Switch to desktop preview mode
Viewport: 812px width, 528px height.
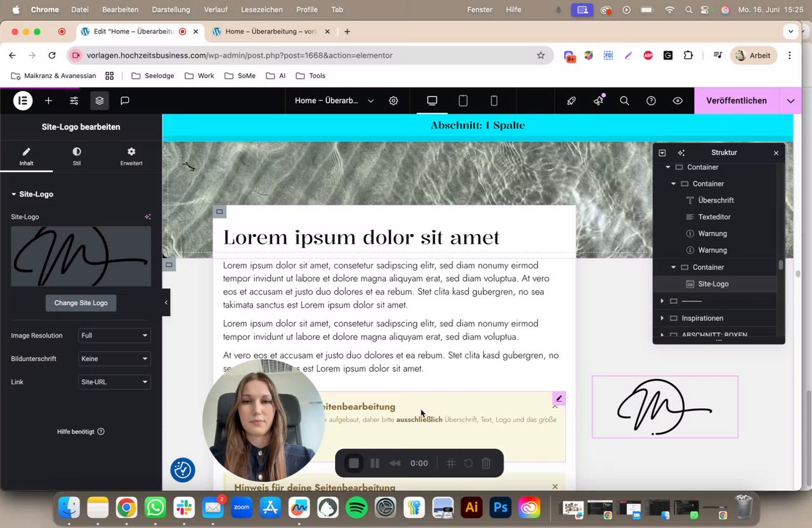432,100
